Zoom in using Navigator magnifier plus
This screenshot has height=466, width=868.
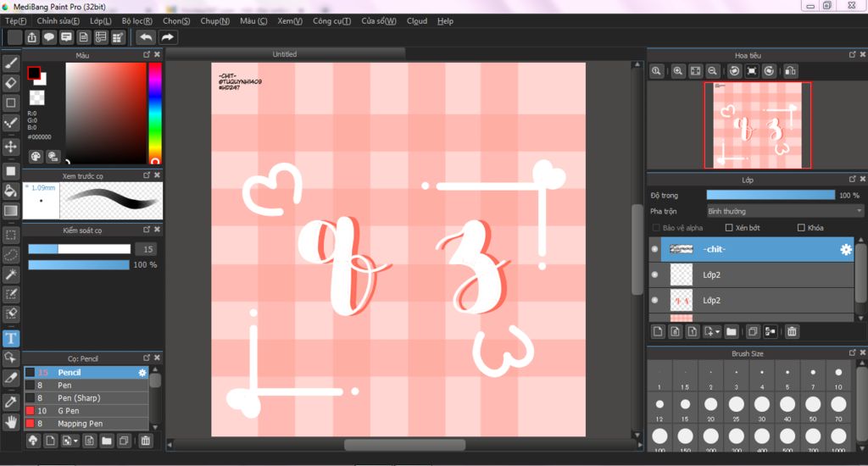point(677,71)
